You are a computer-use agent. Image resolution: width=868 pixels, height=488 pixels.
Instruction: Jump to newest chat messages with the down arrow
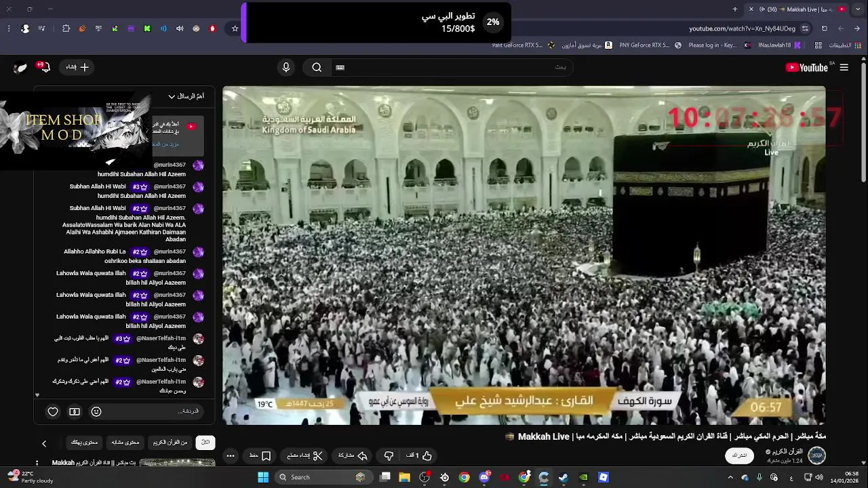[x=37, y=394]
